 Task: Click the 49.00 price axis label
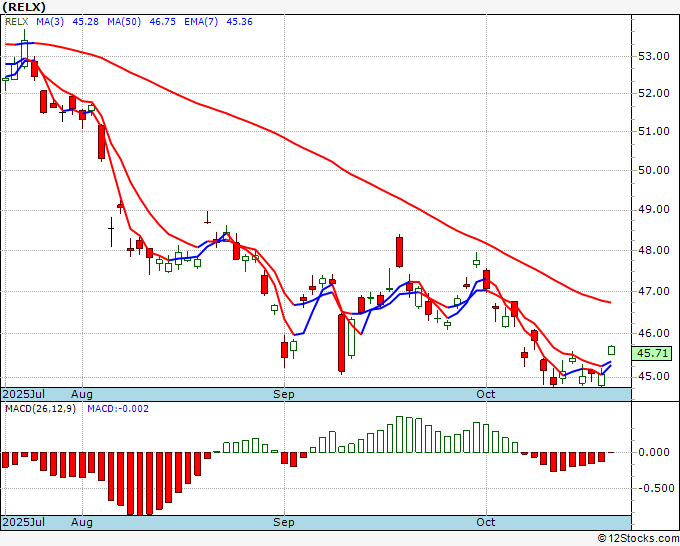[x=653, y=210]
